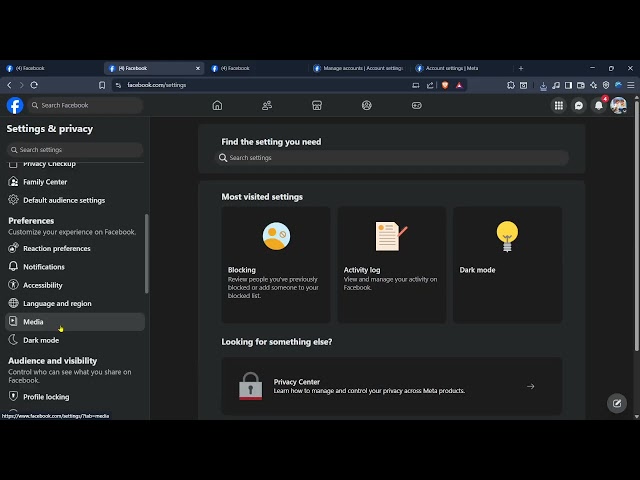Image resolution: width=640 pixels, height=480 pixels.
Task: Click the sidebar scrollbar thumb
Action: pos(147,253)
